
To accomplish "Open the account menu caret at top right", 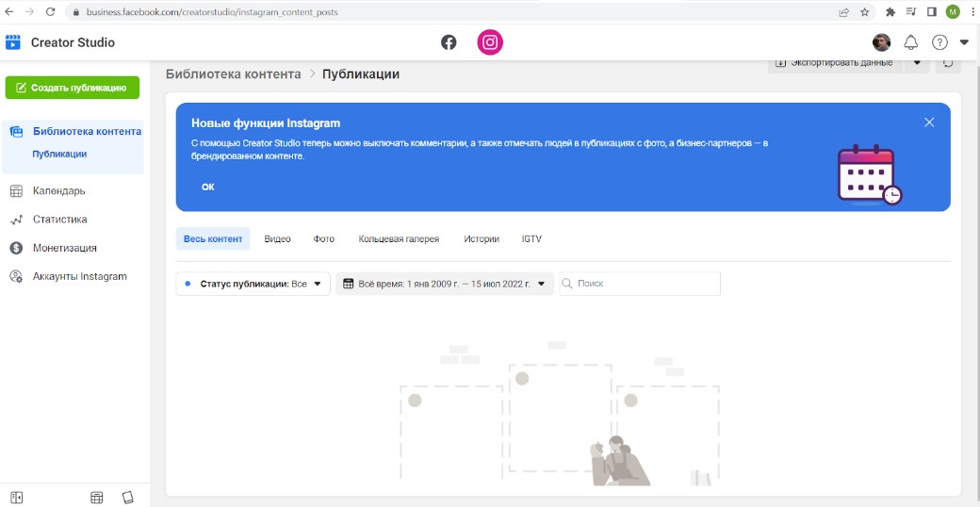I will [x=964, y=42].
